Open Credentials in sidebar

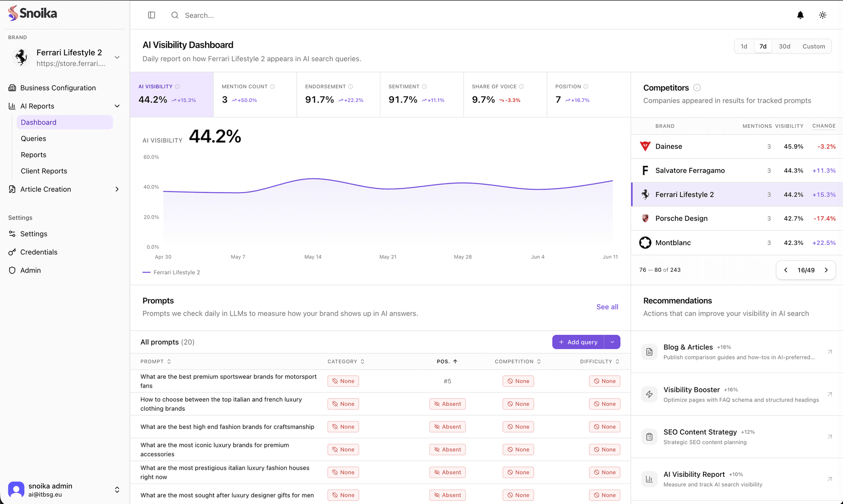[x=39, y=252]
